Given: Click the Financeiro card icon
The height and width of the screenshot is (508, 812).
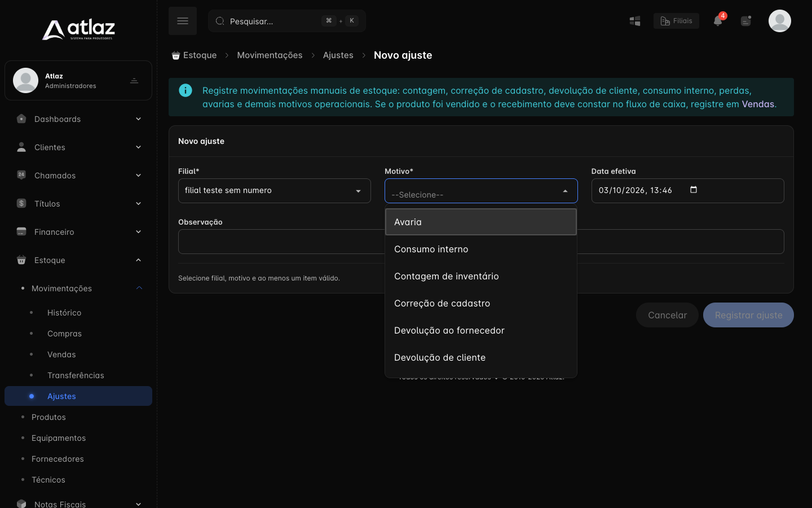Looking at the screenshot, I should click(x=21, y=231).
